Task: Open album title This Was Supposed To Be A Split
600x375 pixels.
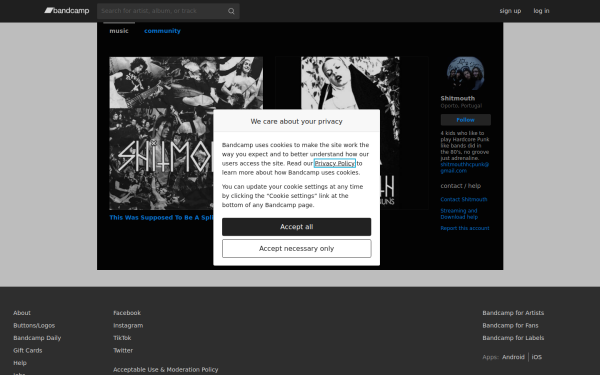Action: pos(161,217)
